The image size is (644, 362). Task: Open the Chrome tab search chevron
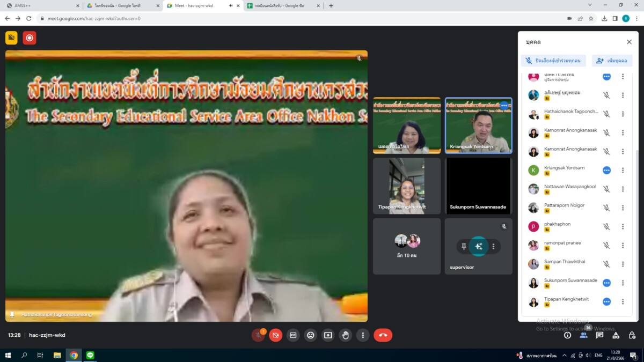[590, 5]
